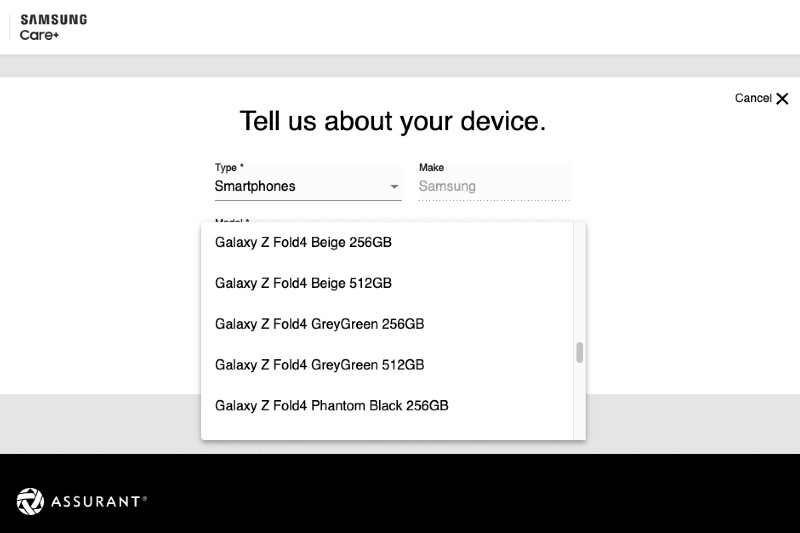Image resolution: width=800 pixels, height=533 pixels.
Task: Select Galaxy Z Fold4 Beige 256GB
Action: pos(303,242)
